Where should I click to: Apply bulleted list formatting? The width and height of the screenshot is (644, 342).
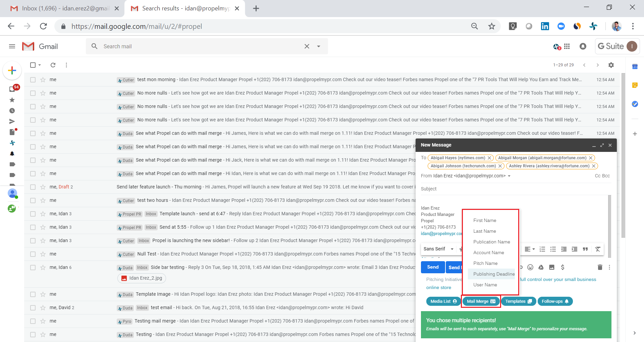553,249
